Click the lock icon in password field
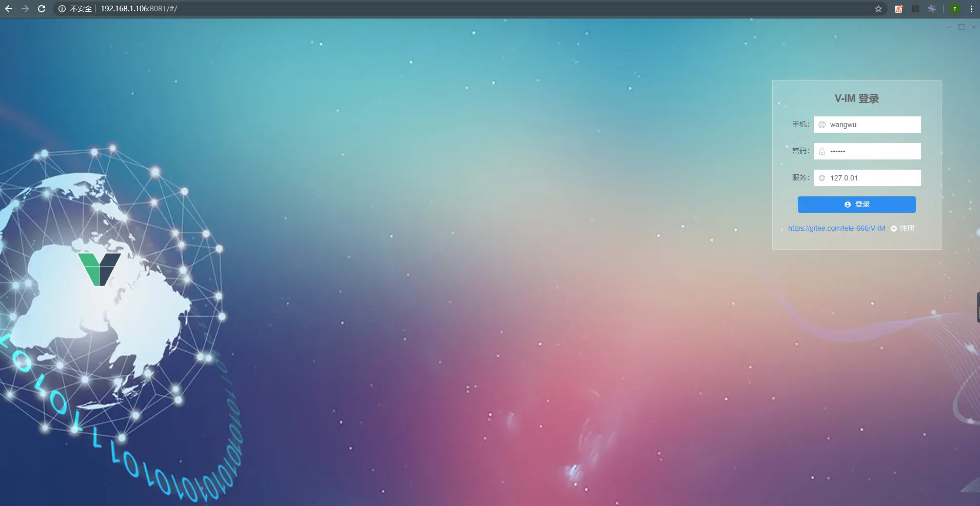This screenshot has width=980, height=506. (822, 151)
